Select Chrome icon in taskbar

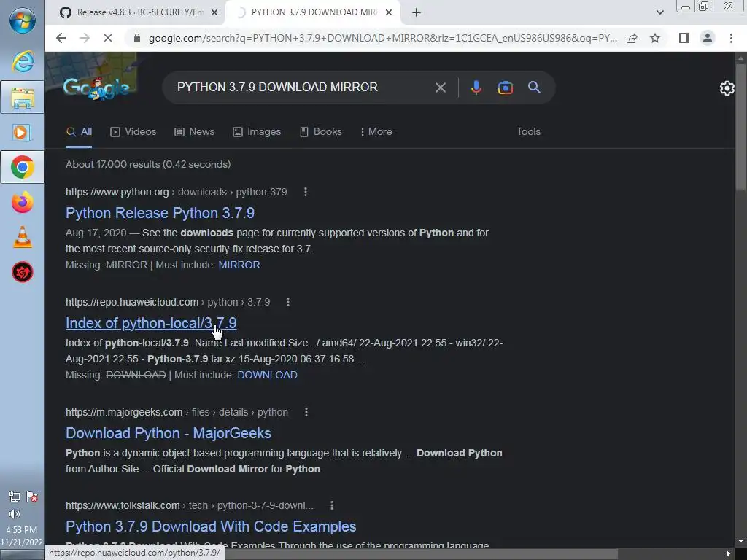pos(23,167)
